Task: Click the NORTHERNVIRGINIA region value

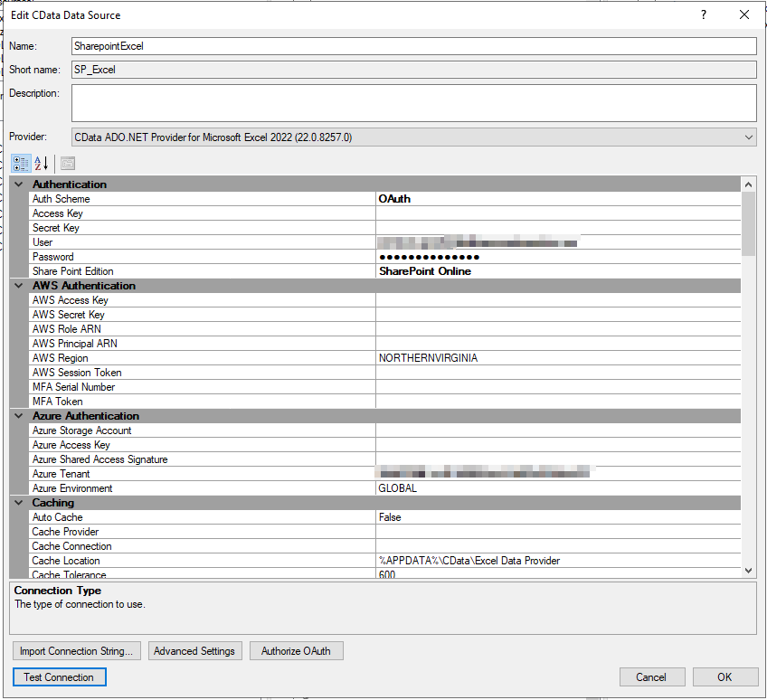Action: coord(558,358)
